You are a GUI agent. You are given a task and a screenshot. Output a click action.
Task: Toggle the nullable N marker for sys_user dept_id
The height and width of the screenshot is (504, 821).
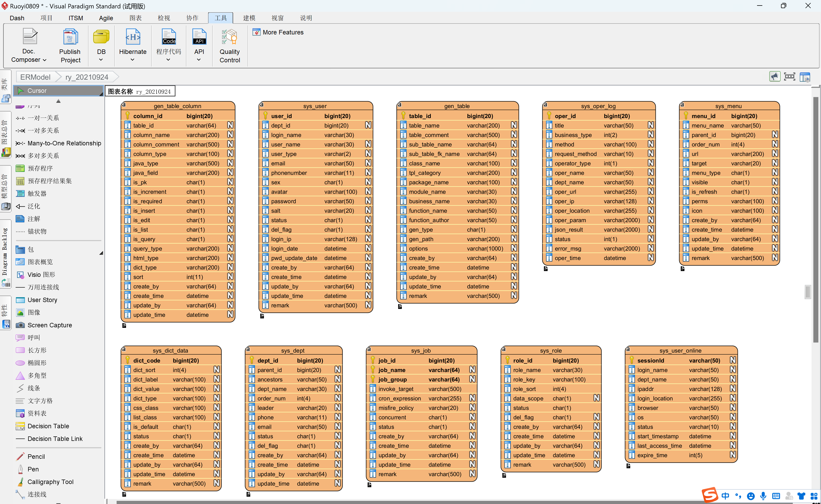coord(368,125)
